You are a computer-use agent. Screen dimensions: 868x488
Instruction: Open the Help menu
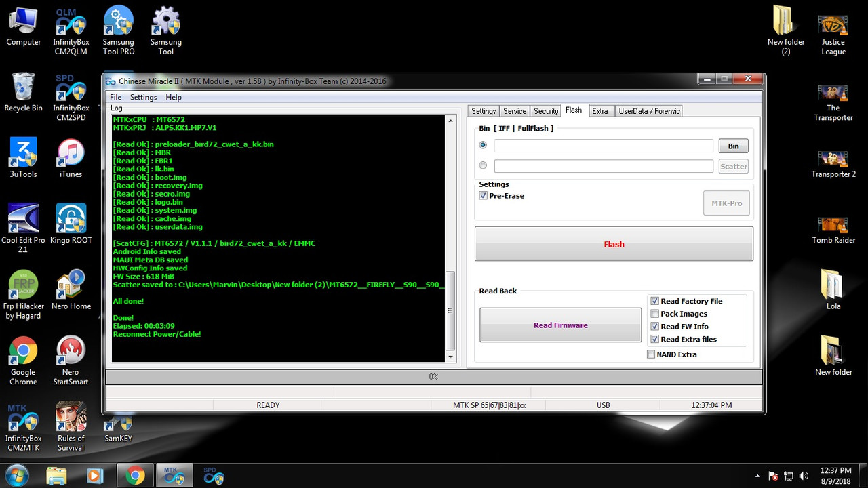[174, 98]
